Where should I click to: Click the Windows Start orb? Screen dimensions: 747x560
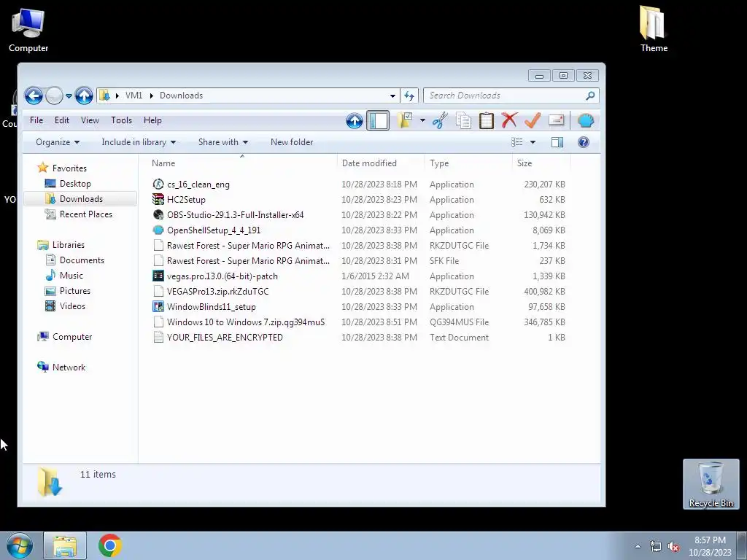pyautogui.click(x=20, y=545)
